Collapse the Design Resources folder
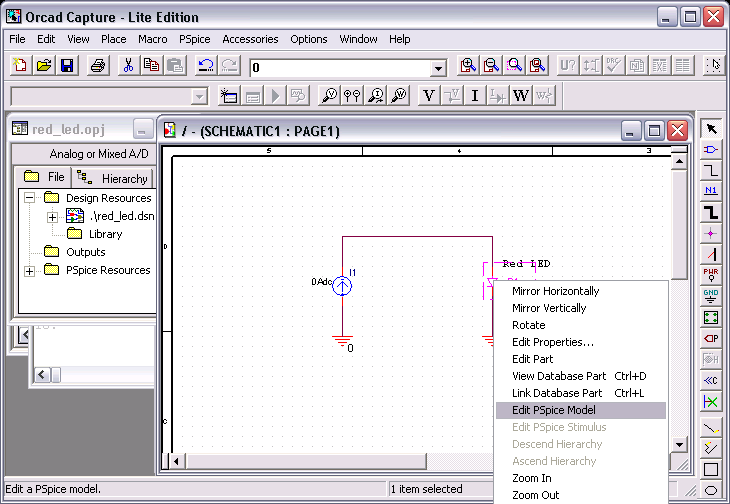Screen dimensions: 730x504 (x=29, y=198)
